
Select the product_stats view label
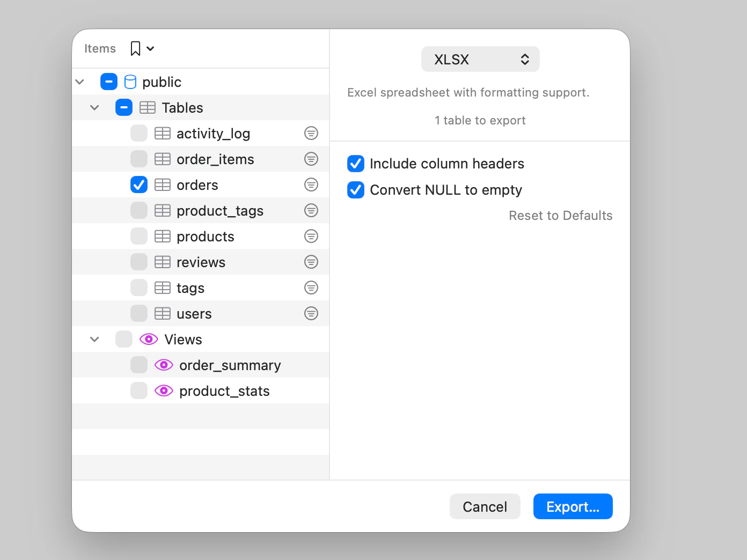(224, 391)
